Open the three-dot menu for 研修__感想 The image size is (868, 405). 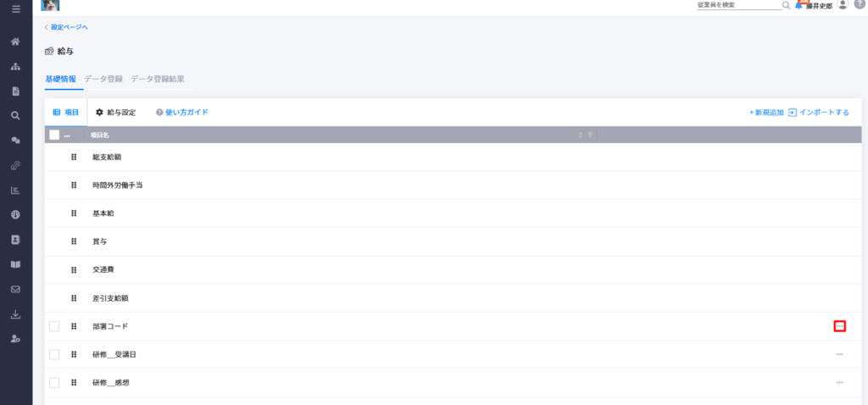(x=840, y=382)
